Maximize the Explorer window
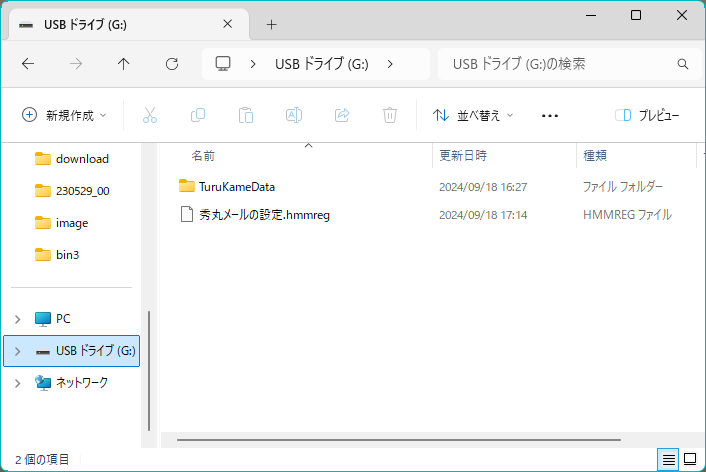Viewport: 706px width, 472px height. [636, 15]
